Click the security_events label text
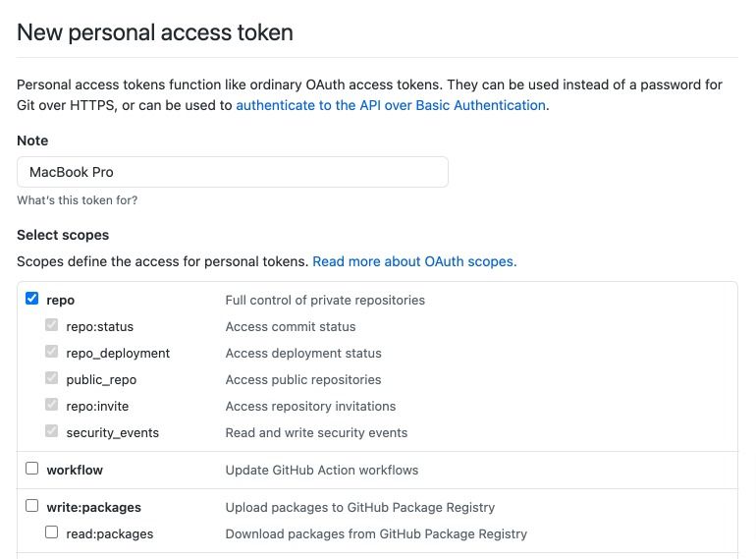This screenshot has width=756, height=559. pos(113,433)
